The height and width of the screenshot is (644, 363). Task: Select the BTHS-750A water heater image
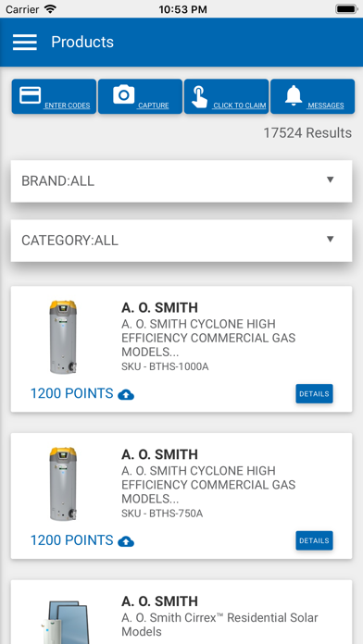tap(63, 484)
